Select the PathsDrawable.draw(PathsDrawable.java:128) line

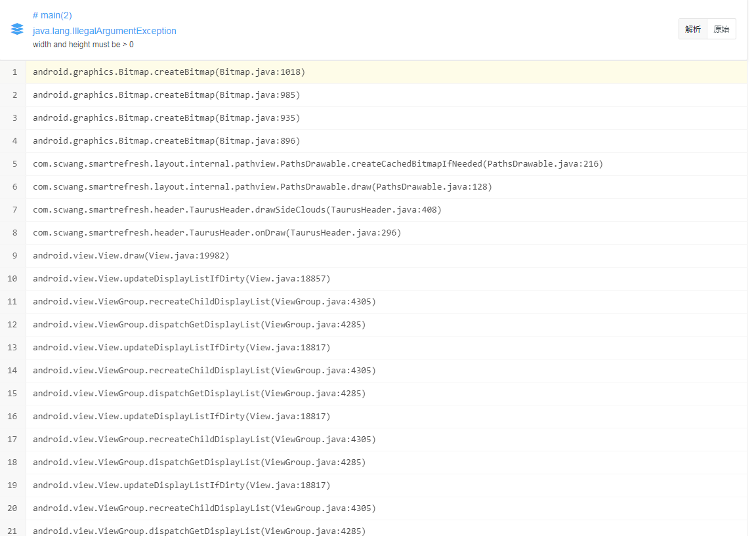click(386, 187)
